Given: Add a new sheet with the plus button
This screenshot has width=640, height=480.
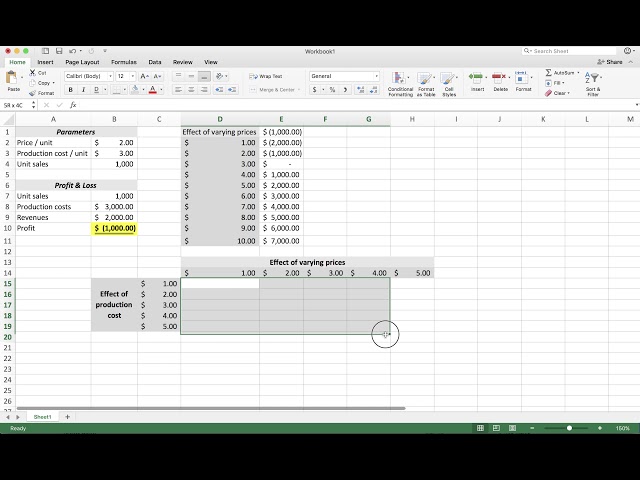Looking at the screenshot, I should pyautogui.click(x=67, y=417).
